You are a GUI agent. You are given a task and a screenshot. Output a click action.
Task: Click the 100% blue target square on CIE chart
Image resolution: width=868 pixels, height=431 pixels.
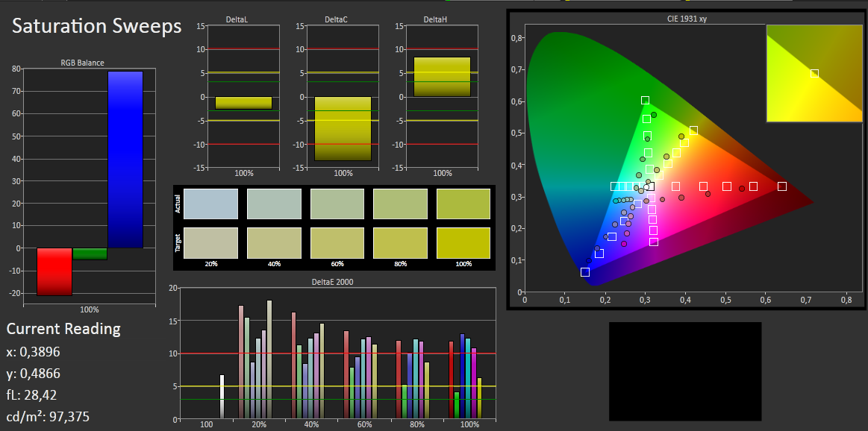pos(585,272)
